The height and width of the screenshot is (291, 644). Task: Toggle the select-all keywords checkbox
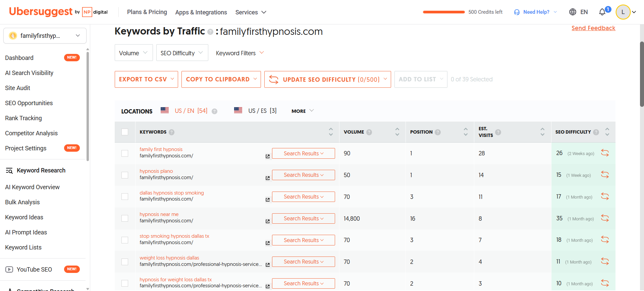(125, 132)
